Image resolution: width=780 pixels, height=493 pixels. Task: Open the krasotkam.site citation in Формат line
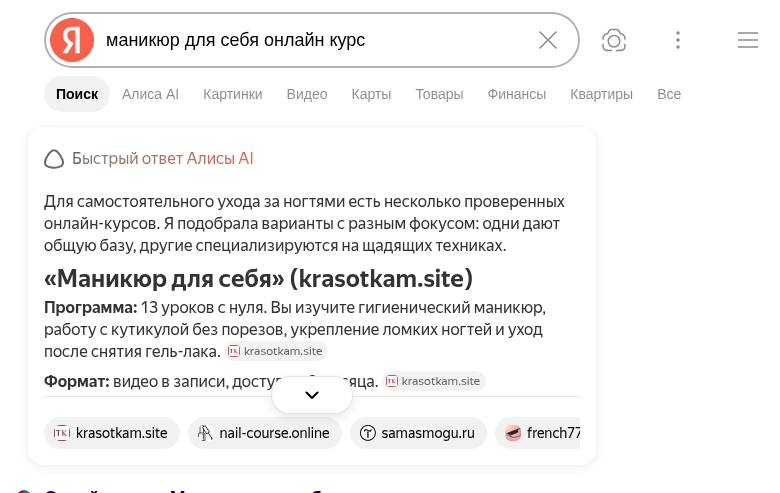pos(434,381)
